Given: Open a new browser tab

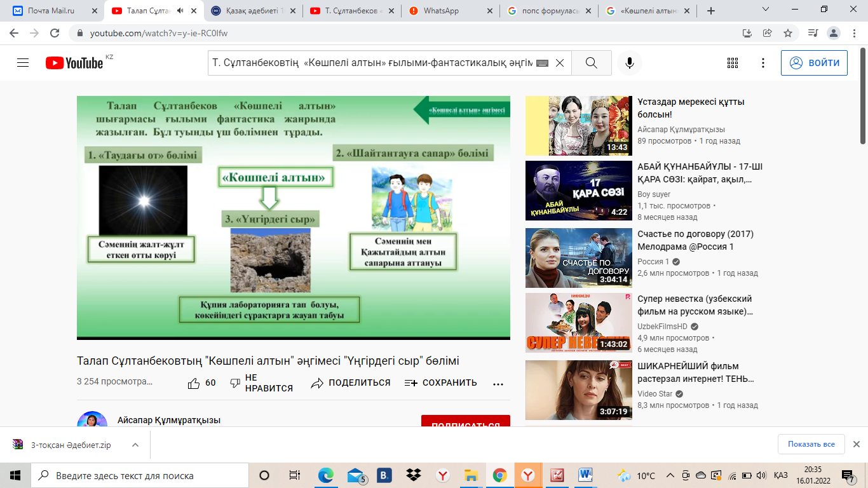Looking at the screenshot, I should (x=711, y=11).
